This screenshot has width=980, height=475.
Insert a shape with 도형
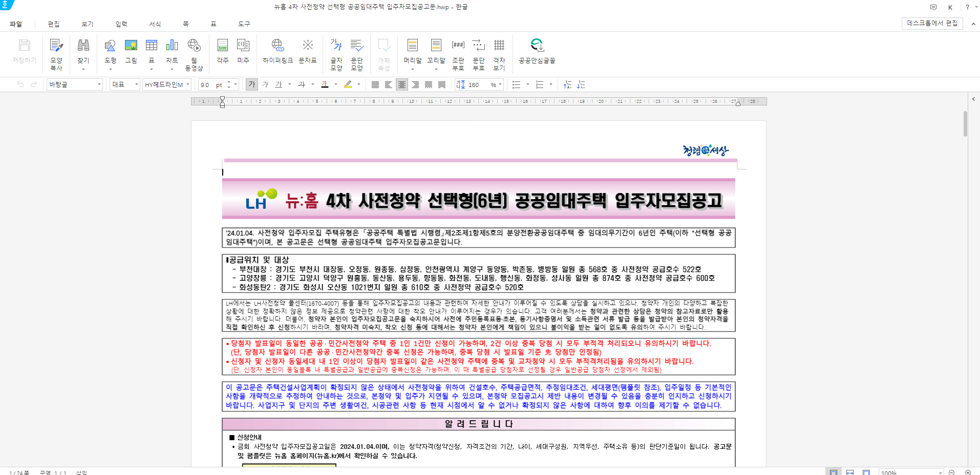click(110, 54)
